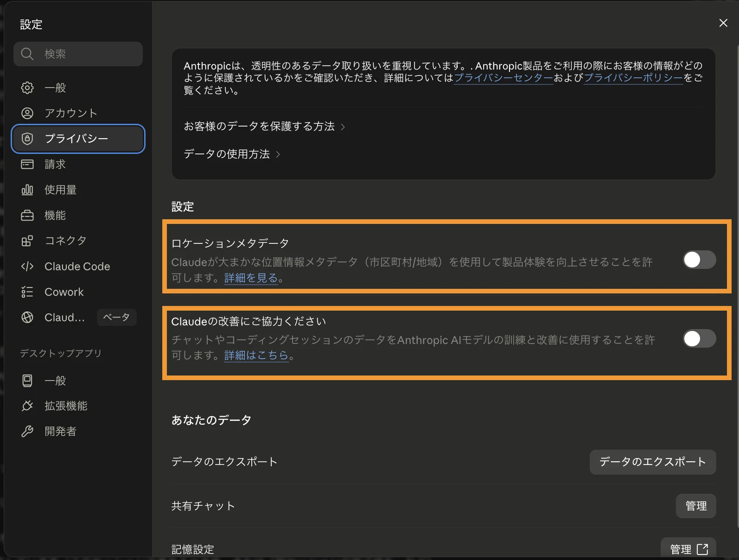This screenshot has width=739, height=560.
Task: Click the bar chart icon for 使用量
Action: coord(27,190)
